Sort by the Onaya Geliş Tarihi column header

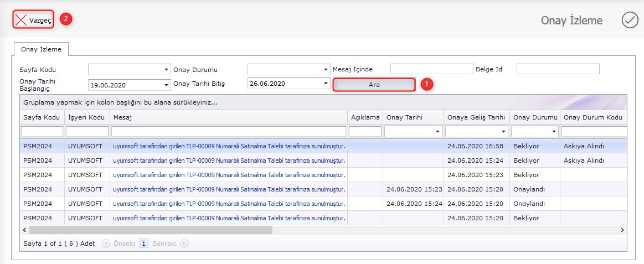[477, 117]
